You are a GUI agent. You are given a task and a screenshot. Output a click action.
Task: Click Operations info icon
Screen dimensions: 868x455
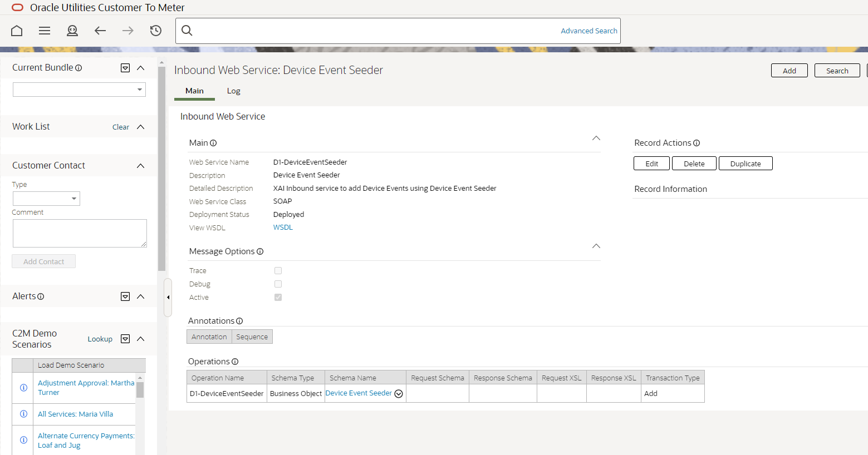point(235,362)
